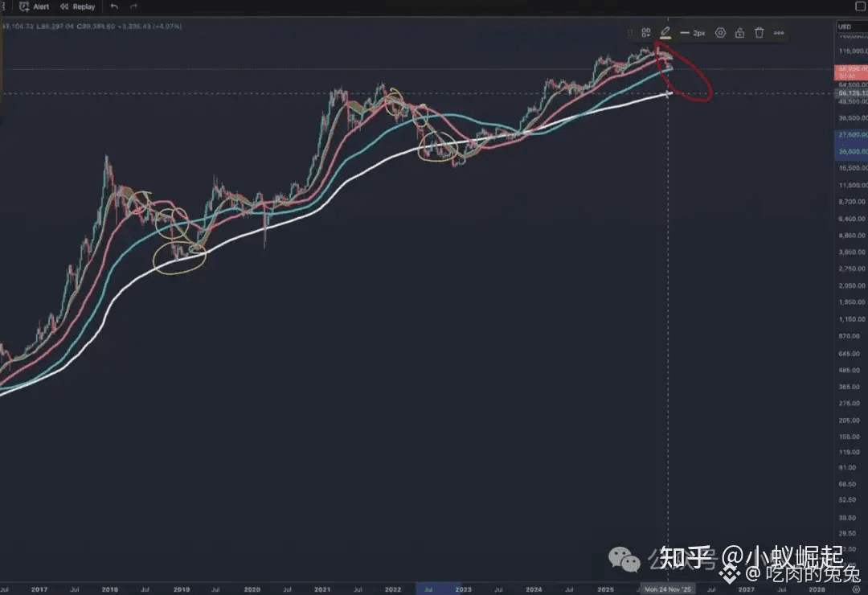This screenshot has height=595, width=868.
Task: Redo the last undone action
Action: coord(133,6)
